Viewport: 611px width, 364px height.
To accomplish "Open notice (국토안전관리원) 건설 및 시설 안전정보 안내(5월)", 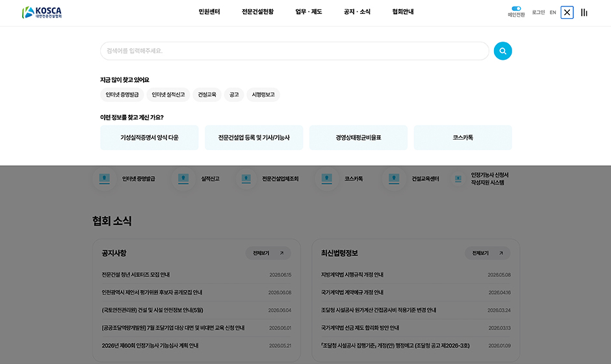I will (152, 310).
